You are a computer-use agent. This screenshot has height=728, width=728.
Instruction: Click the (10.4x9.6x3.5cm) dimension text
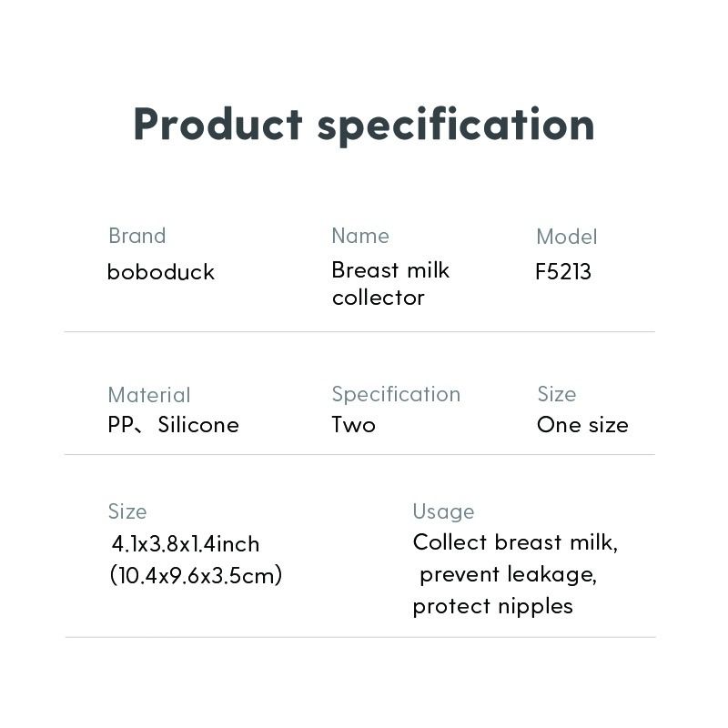click(x=196, y=575)
